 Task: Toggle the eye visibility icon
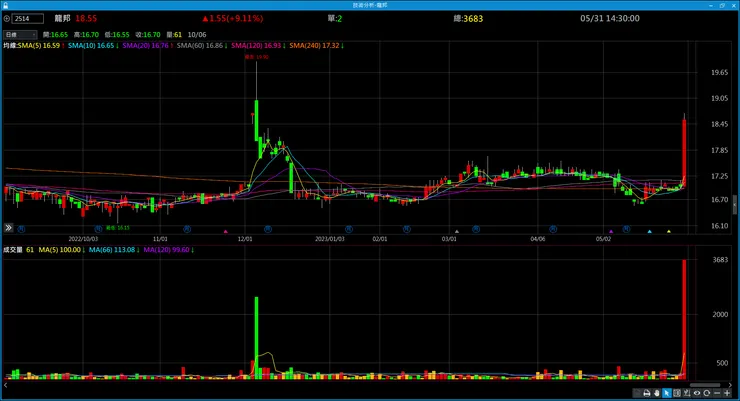click(x=697, y=393)
